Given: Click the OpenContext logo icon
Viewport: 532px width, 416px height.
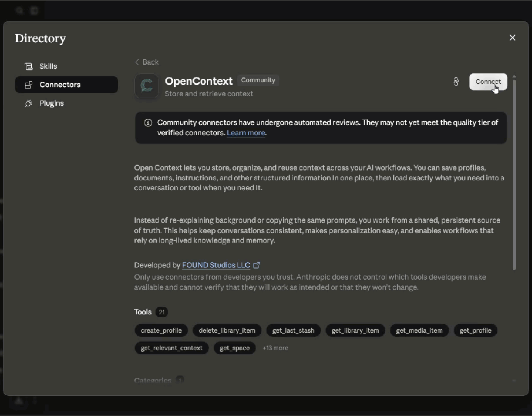Looking at the screenshot, I should [146, 86].
